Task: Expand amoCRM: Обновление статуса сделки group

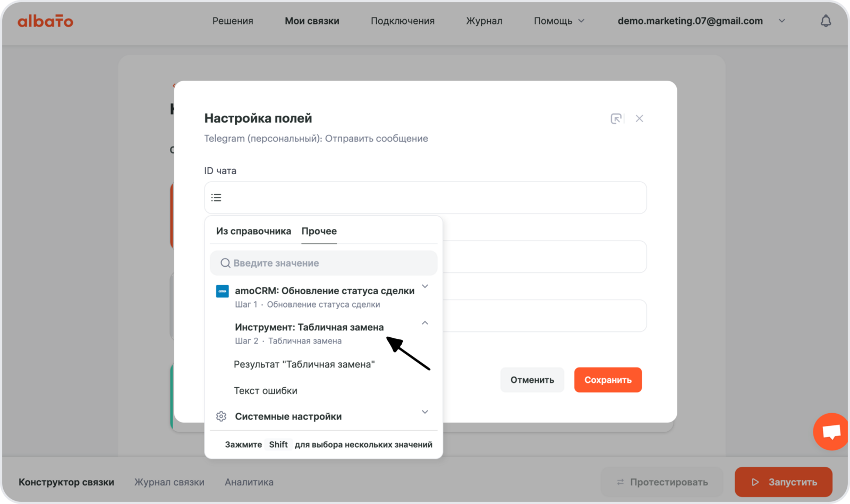Action: (x=425, y=287)
